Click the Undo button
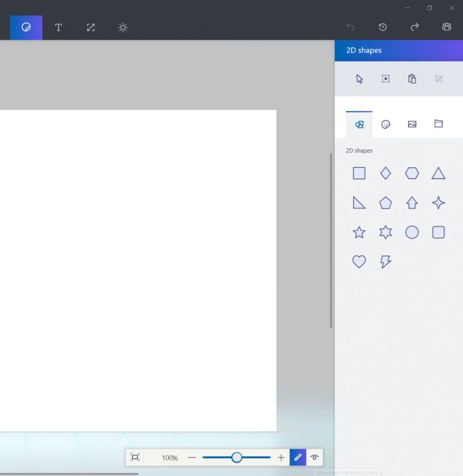The width and height of the screenshot is (463, 476). pos(350,27)
